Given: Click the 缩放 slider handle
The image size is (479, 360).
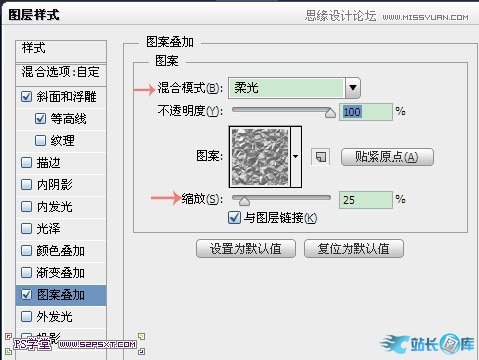Looking at the screenshot, I should click(244, 201).
